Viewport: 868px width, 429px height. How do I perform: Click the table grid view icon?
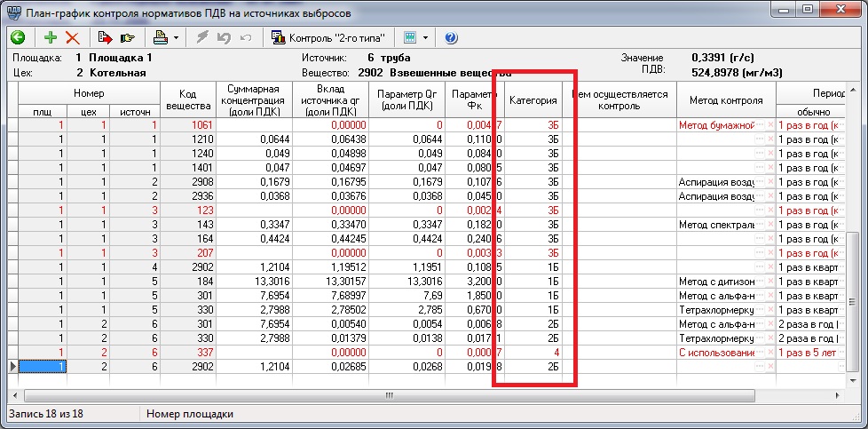coord(410,38)
